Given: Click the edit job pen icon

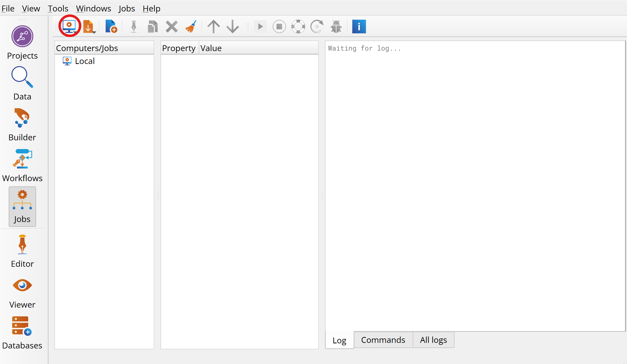Looking at the screenshot, I should pos(134,26).
